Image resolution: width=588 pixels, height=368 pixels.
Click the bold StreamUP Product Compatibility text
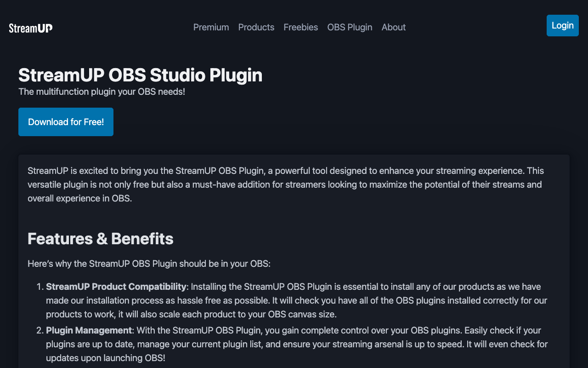(116, 287)
